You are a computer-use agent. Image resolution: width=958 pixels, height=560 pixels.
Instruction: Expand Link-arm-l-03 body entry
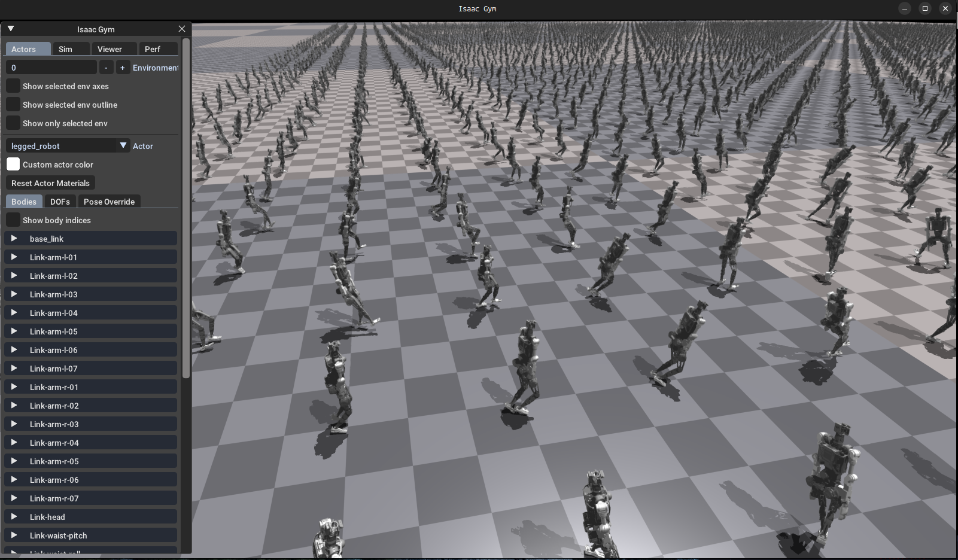tap(91, 294)
